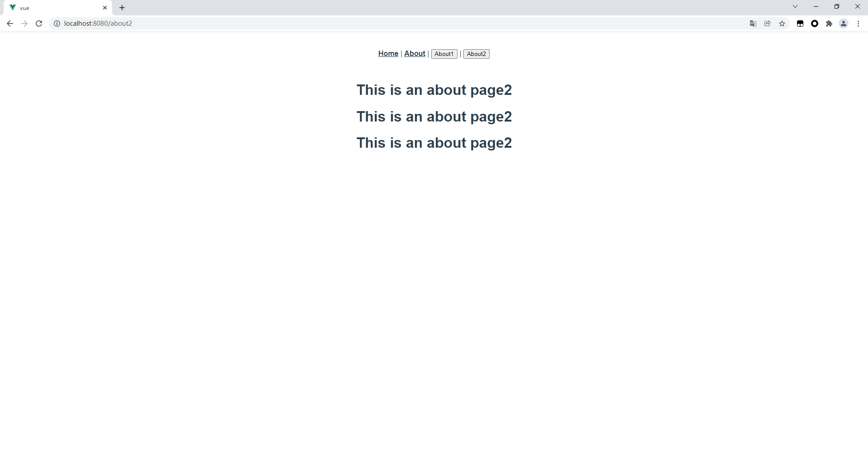Minimize the Chrome window
This screenshot has width=868, height=468.
click(816, 6)
